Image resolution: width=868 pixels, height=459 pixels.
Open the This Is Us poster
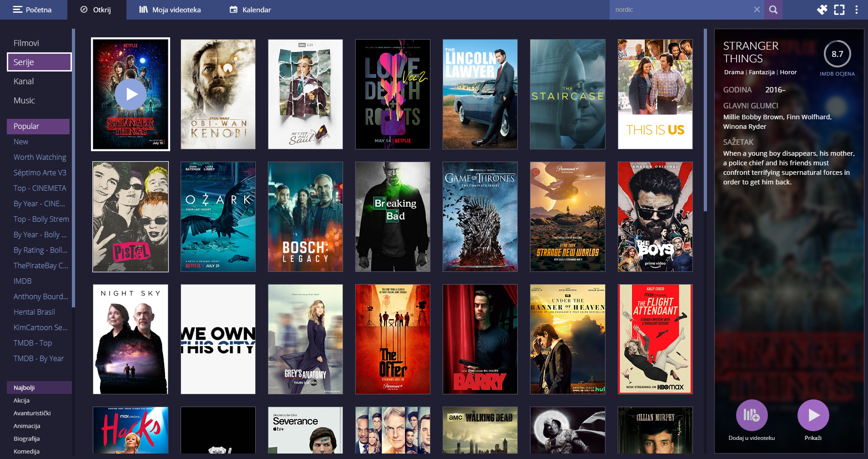[x=655, y=94]
